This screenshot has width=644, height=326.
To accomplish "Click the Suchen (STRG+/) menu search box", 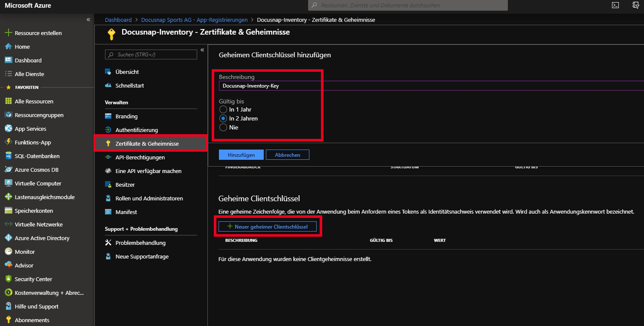I will tap(151, 55).
